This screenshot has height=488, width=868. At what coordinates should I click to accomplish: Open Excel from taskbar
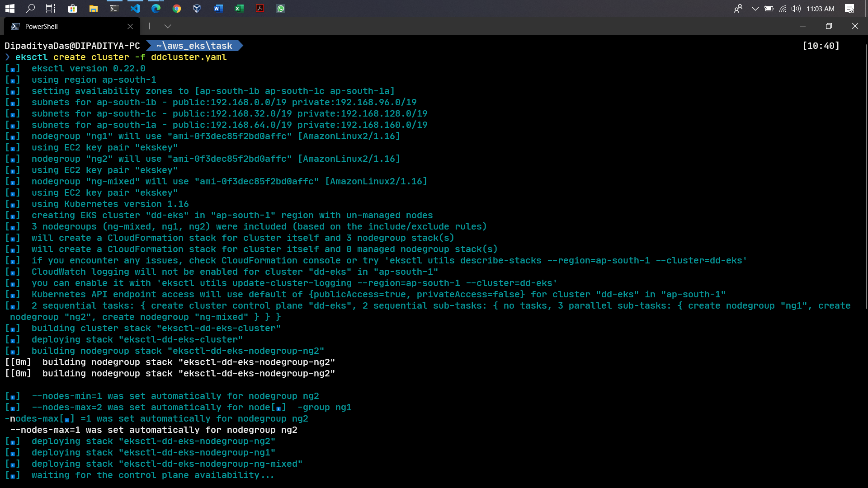239,9
